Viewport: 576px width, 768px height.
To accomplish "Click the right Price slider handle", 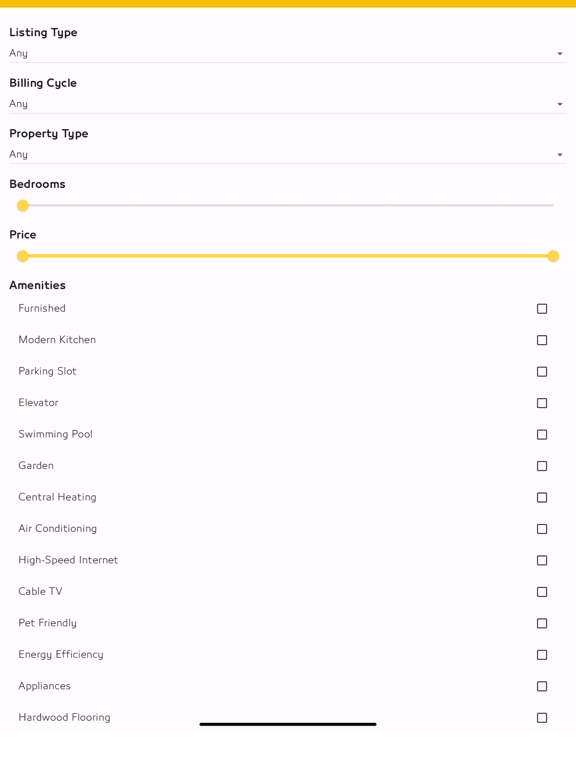I will (x=553, y=256).
